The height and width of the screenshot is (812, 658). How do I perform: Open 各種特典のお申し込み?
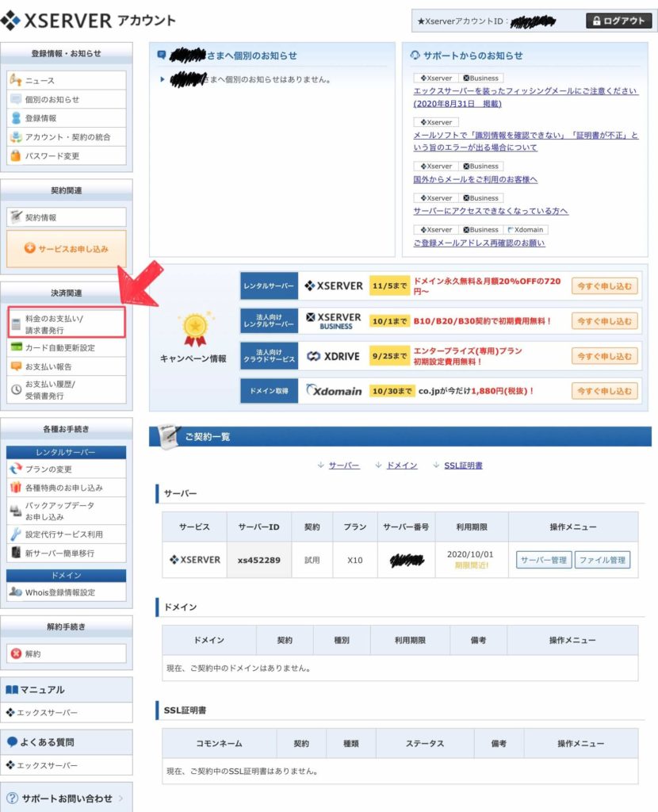[67, 488]
